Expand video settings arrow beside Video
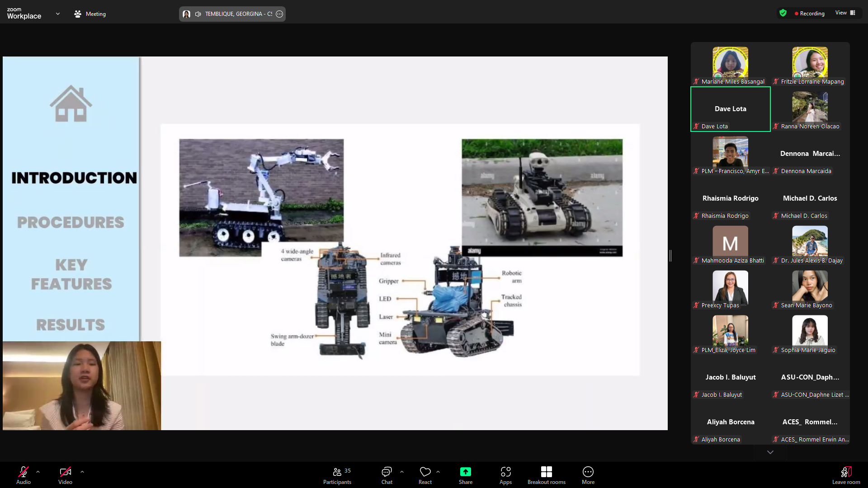 point(82,472)
